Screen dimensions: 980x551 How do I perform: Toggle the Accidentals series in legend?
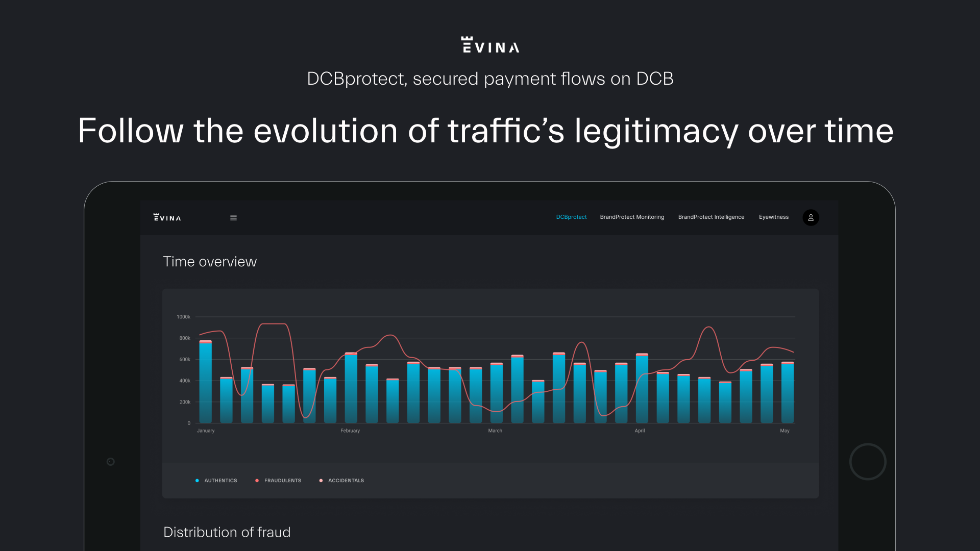click(346, 481)
